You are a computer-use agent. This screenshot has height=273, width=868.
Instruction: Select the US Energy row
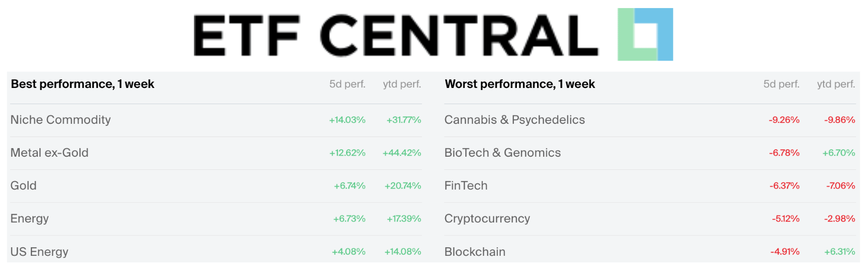[x=39, y=251]
